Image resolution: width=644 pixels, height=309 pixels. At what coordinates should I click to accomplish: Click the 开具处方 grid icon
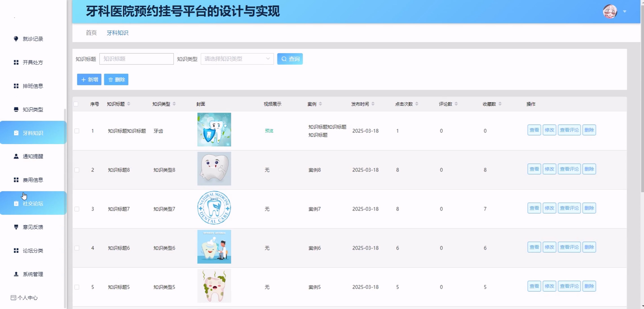(x=16, y=62)
